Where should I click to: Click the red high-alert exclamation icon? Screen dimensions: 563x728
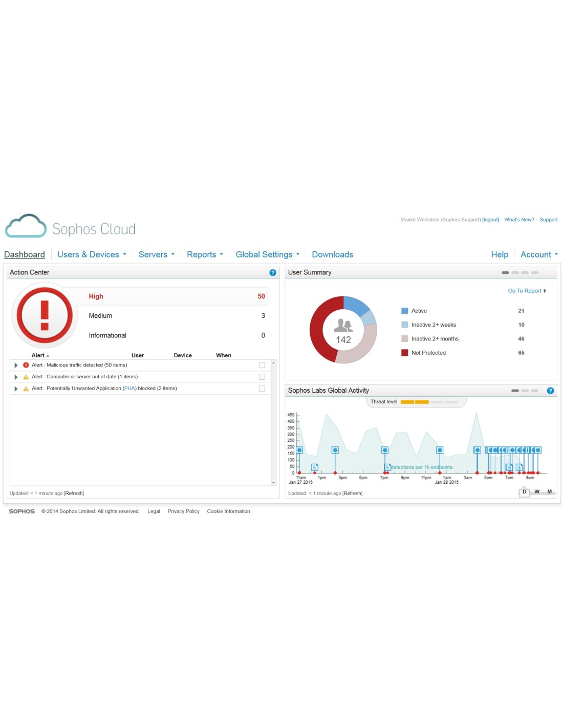pyautogui.click(x=45, y=315)
